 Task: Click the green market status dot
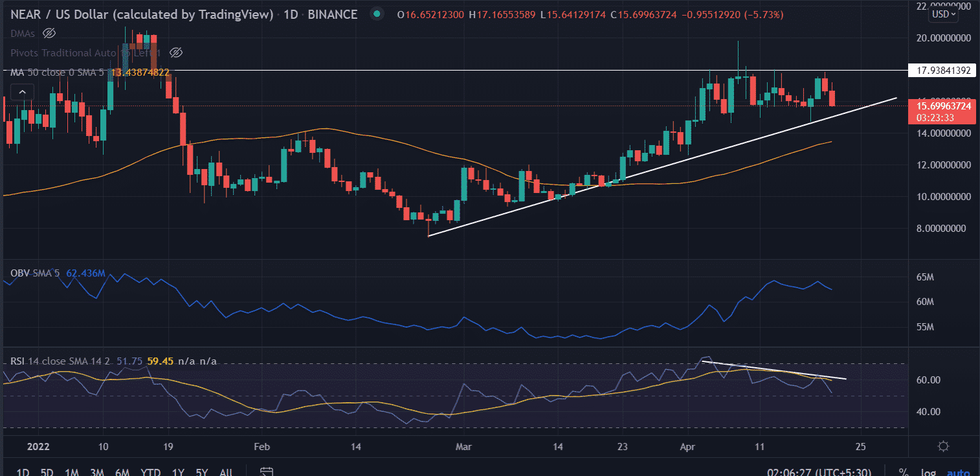(376, 14)
